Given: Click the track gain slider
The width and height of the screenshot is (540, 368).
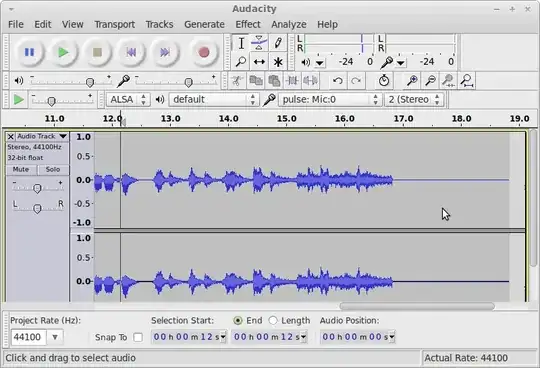Looking at the screenshot, I should [37, 188].
